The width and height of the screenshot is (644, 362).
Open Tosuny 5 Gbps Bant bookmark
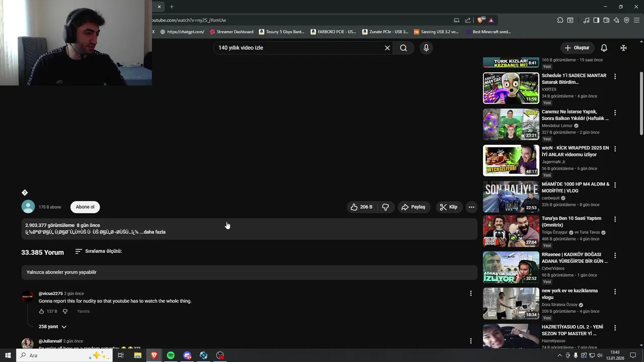(x=282, y=32)
